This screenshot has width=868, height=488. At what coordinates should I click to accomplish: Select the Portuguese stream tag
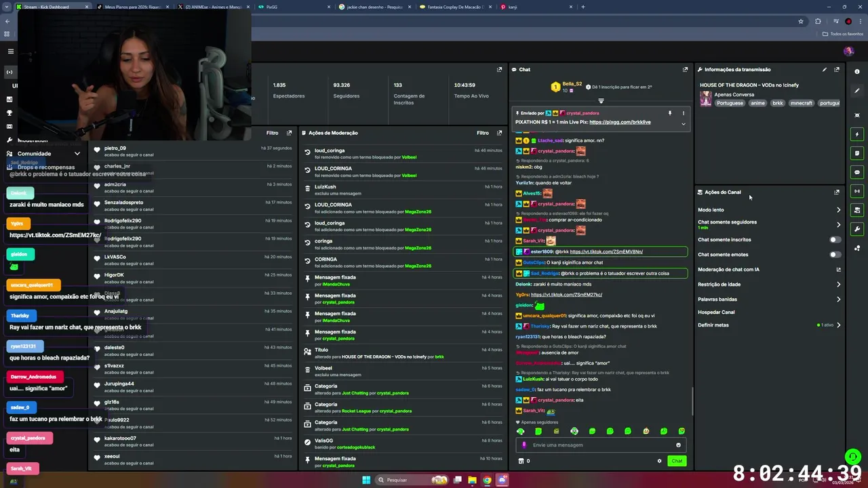730,103
